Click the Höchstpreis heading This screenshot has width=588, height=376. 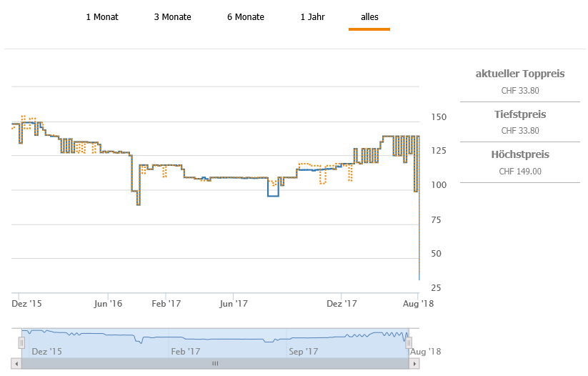(x=520, y=154)
